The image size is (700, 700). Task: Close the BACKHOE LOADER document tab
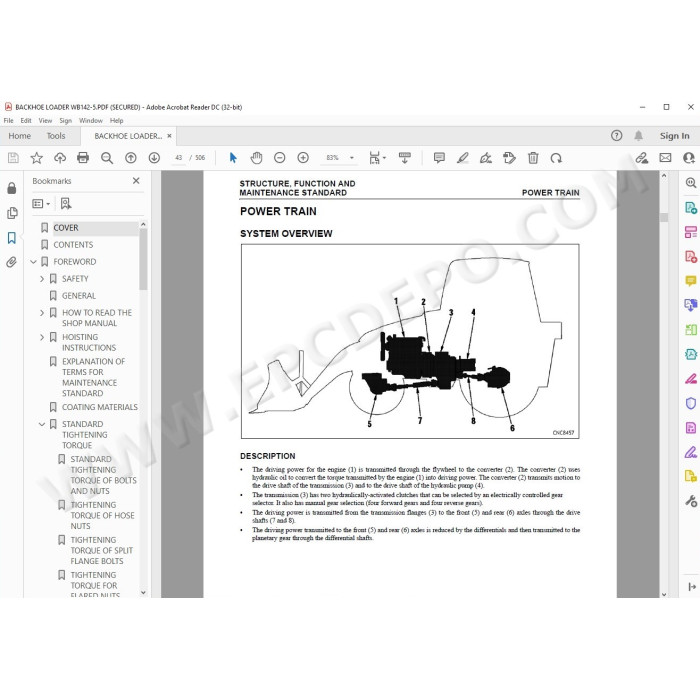[169, 136]
